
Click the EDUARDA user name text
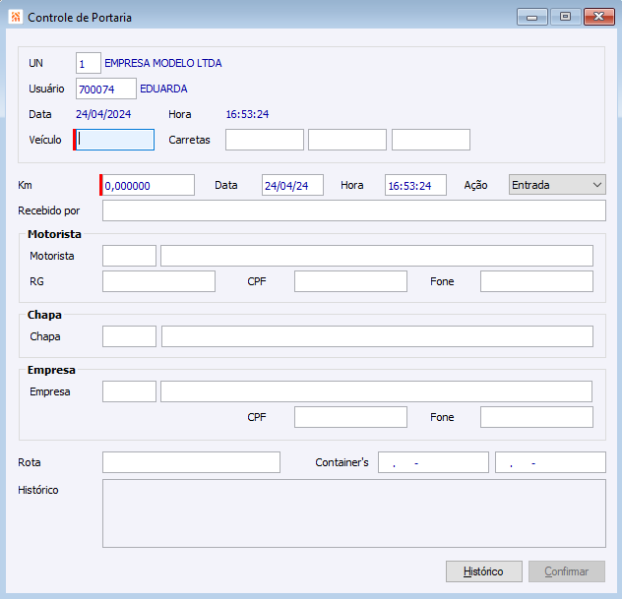click(x=163, y=88)
